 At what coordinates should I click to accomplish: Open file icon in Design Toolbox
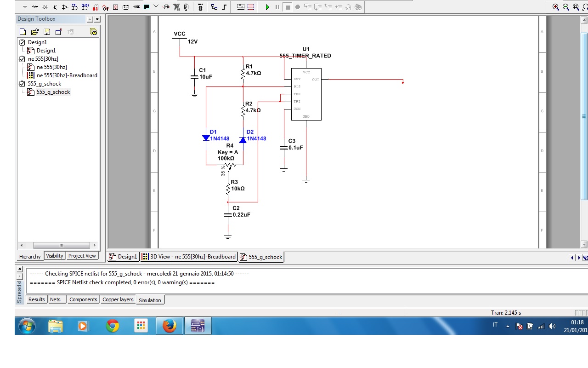34,32
